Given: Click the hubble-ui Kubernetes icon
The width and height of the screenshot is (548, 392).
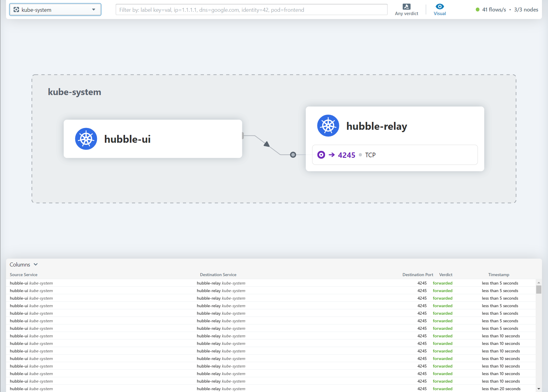Looking at the screenshot, I should 86,139.
